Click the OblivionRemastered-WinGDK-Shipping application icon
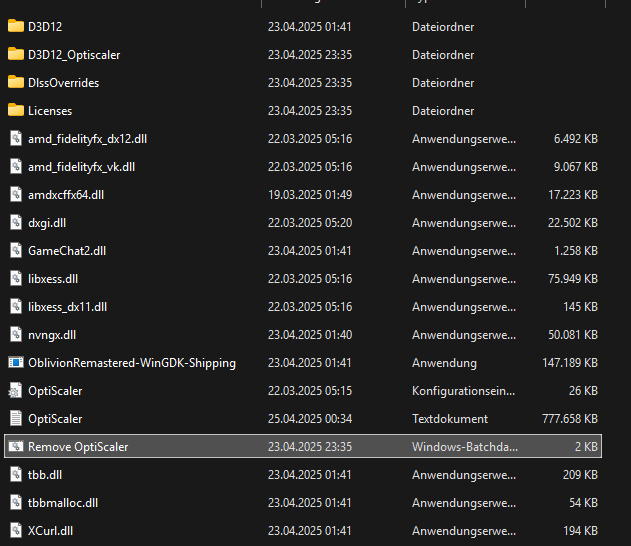631x546 pixels. tap(16, 363)
